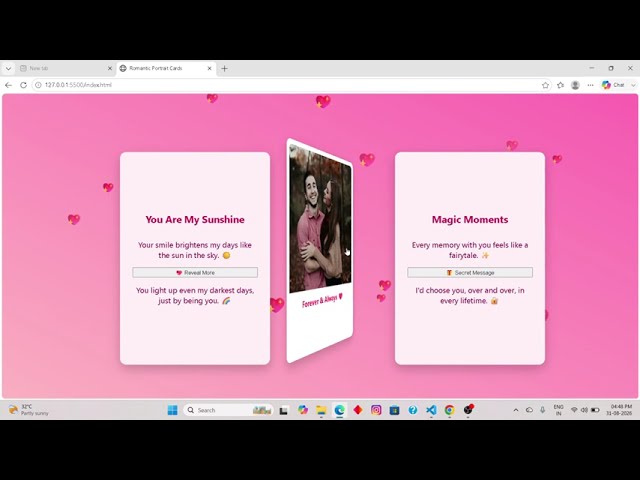Screen dimensions: 640x480
Task: Open the browser profile avatar
Action: (576, 85)
